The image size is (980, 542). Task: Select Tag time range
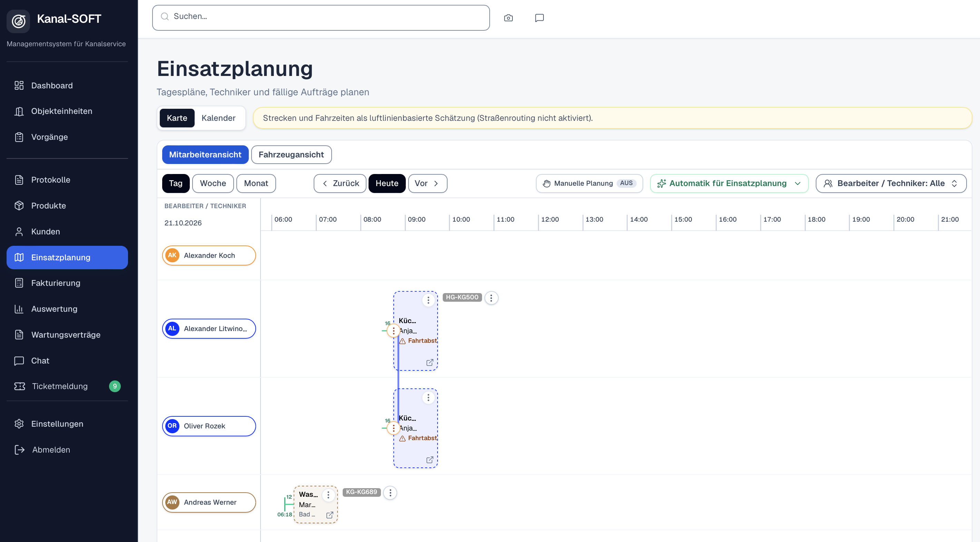[x=175, y=183]
